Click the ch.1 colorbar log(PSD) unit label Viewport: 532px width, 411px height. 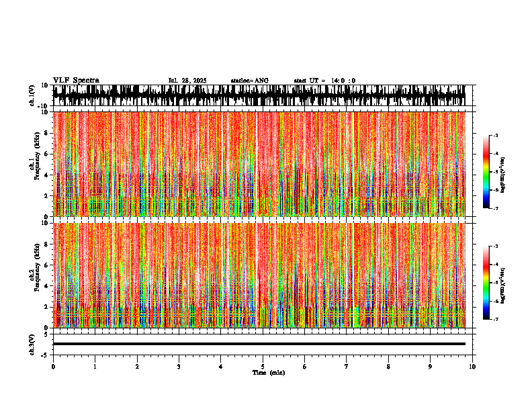click(x=503, y=175)
